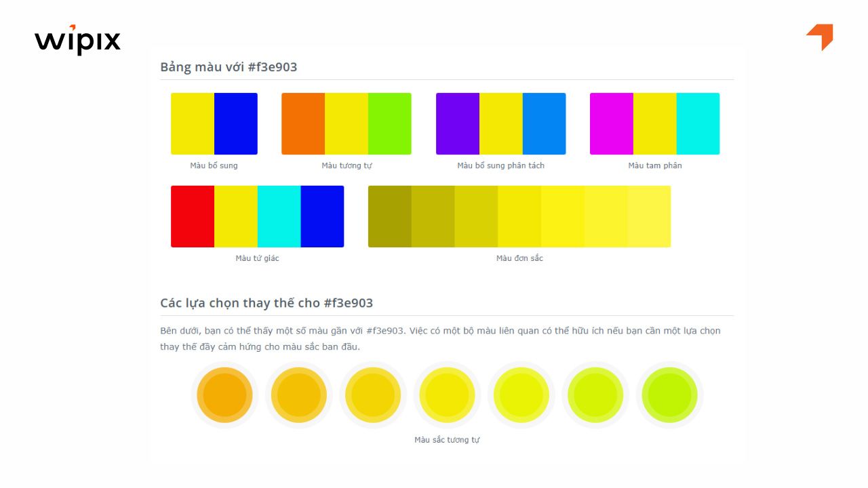Select the blue swatch in Màu bổ sung
Image resolution: width=868 pixels, height=488 pixels.
pos(236,123)
